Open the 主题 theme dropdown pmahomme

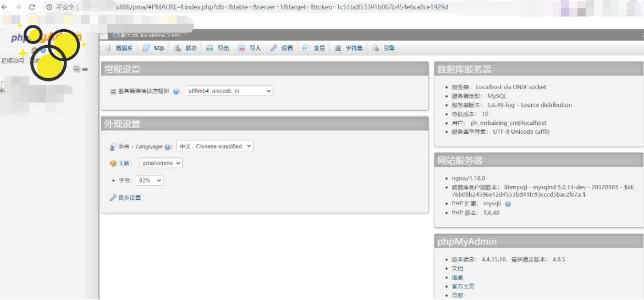click(x=161, y=163)
